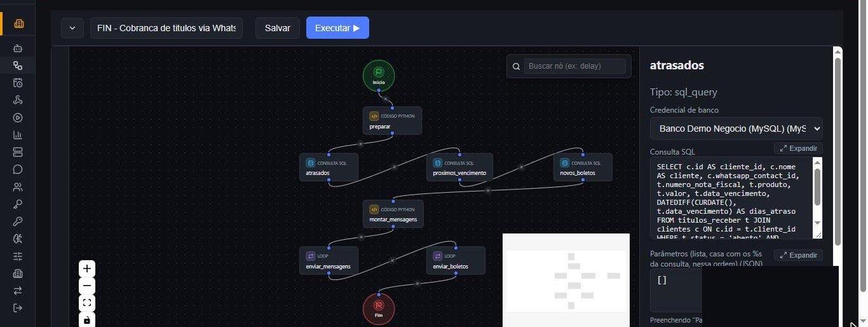Open the bar chart reports icon in the sidebar
Image resolution: width=868 pixels, height=327 pixels.
tap(18, 135)
